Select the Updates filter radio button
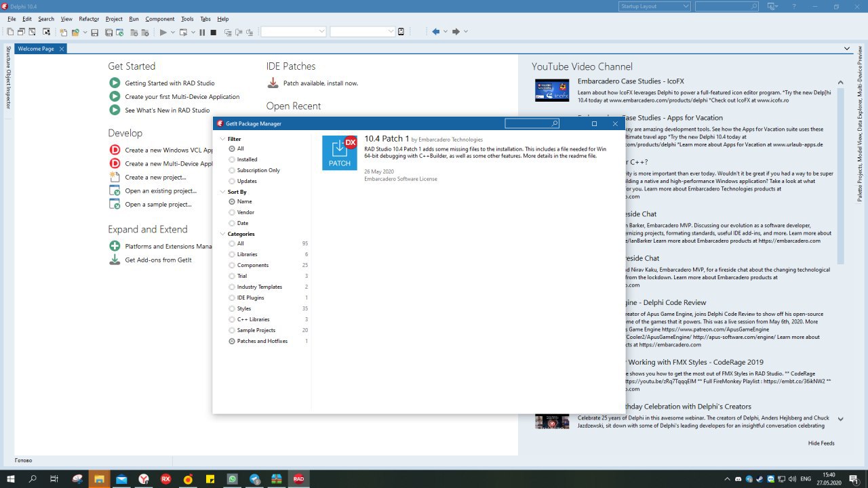 (232, 181)
